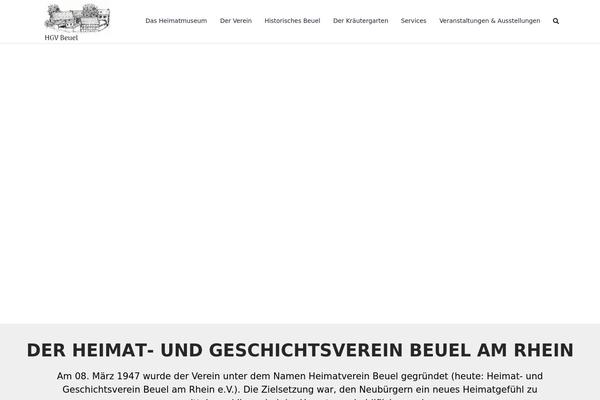The image size is (600, 400).
Task: Open the Das Heimatmuseum menu
Action: tap(176, 21)
